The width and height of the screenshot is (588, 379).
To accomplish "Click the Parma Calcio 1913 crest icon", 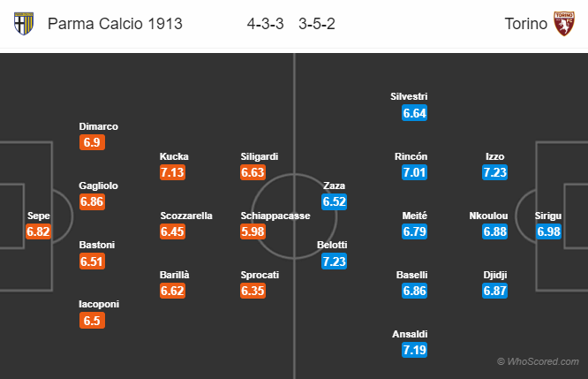I will [x=24, y=23].
